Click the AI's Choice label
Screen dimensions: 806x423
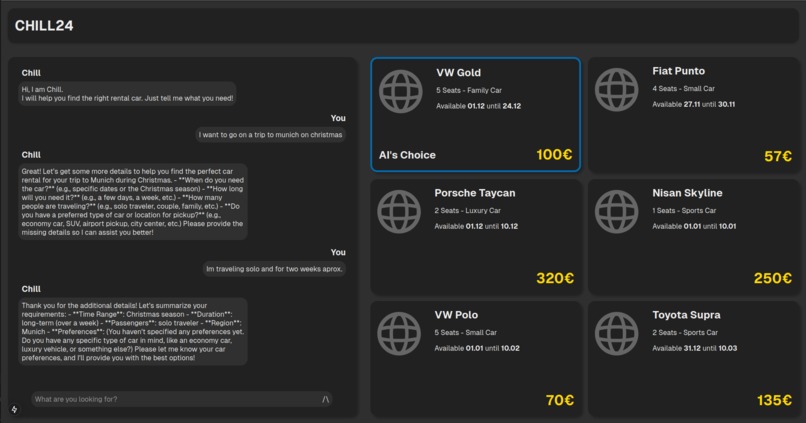(x=407, y=155)
